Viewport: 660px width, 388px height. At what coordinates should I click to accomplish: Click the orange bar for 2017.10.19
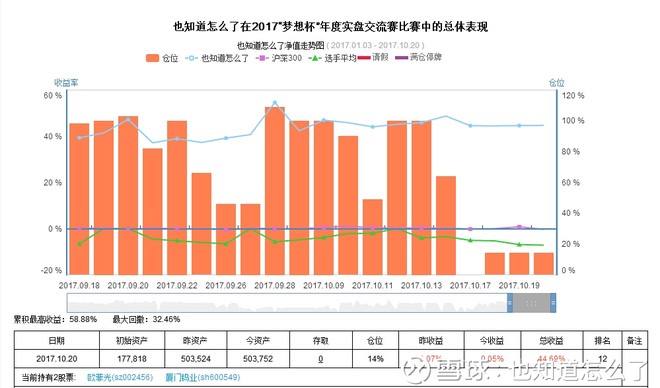tap(519, 264)
